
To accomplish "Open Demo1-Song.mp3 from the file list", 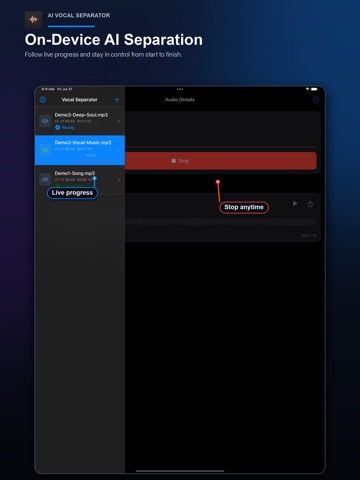I will pos(80,179).
